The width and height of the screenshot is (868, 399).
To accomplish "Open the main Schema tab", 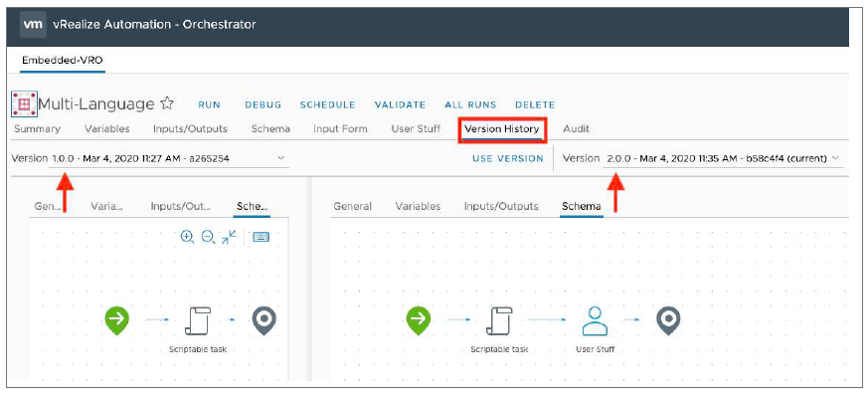I will [270, 128].
